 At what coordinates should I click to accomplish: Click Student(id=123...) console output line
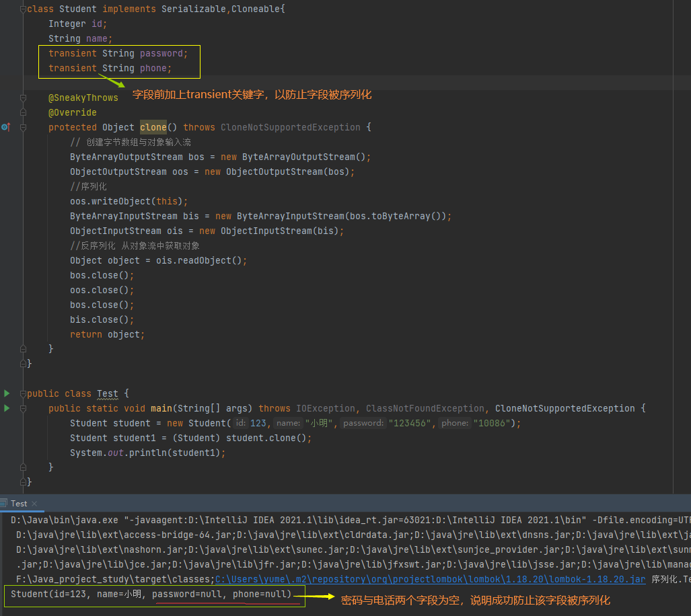point(151,594)
